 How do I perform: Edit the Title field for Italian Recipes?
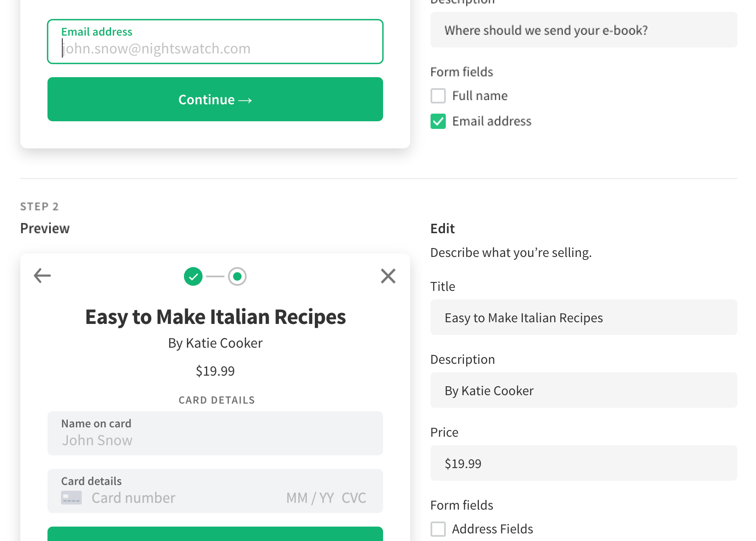(584, 318)
